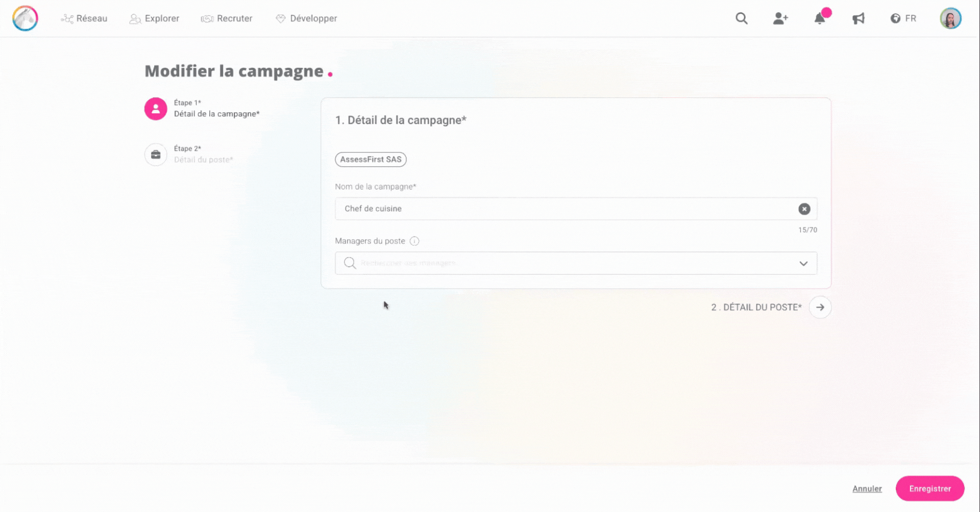Click the info icon beside Managers du poste
980x512 pixels.
(414, 241)
